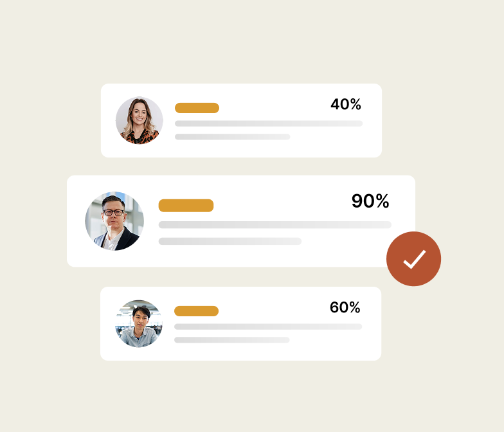Click the orange tag in the 60% card
This screenshot has width=504, height=432.
[196, 311]
